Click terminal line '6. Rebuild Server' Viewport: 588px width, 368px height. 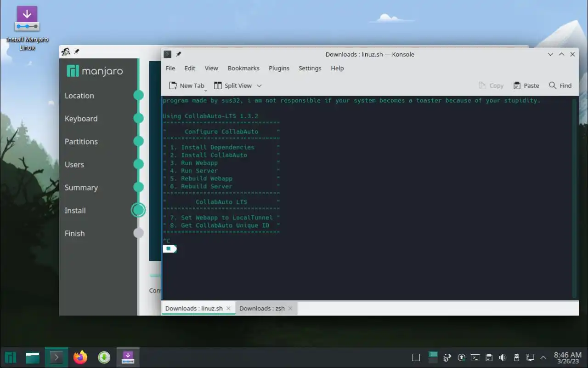point(201,186)
